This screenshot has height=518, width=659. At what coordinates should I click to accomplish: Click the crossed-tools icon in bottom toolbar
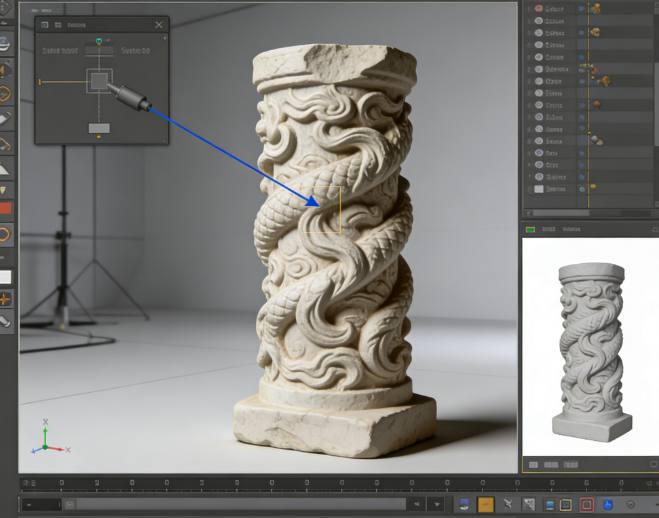[x=508, y=505]
